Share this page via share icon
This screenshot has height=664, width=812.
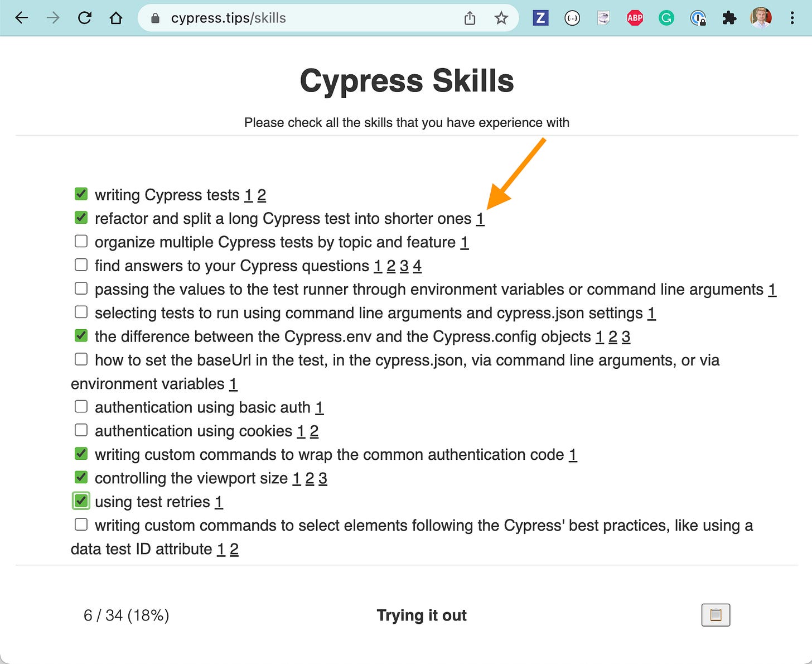coord(470,18)
